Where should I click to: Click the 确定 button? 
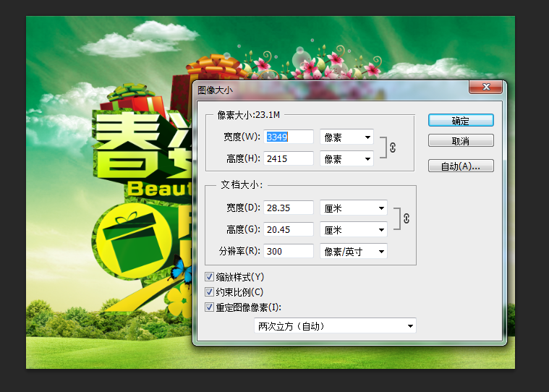[461, 120]
